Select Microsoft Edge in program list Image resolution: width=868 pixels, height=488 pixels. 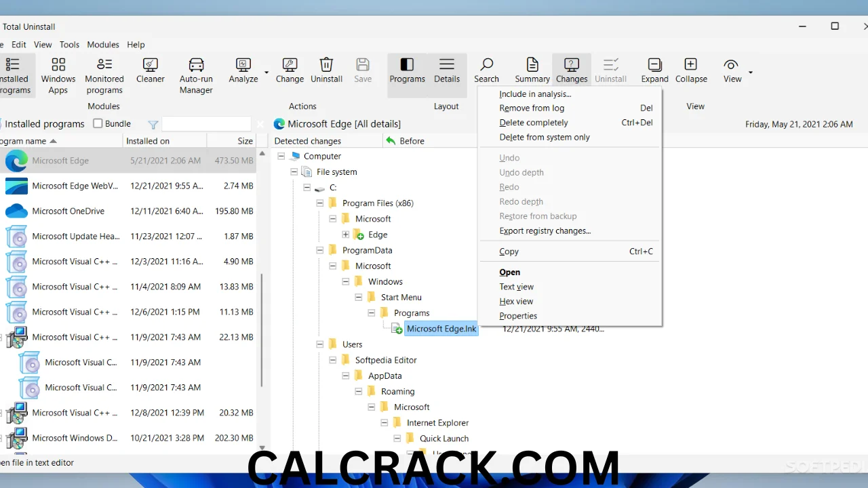tap(128, 161)
